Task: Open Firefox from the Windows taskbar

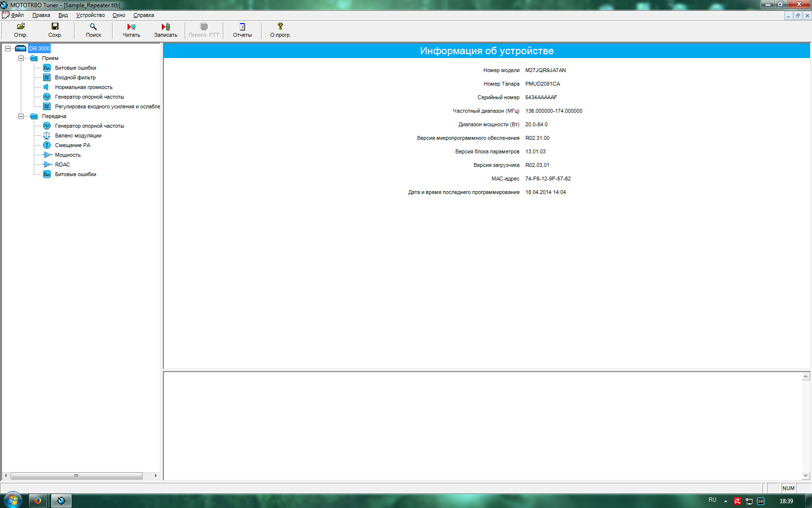Action: 38,501
